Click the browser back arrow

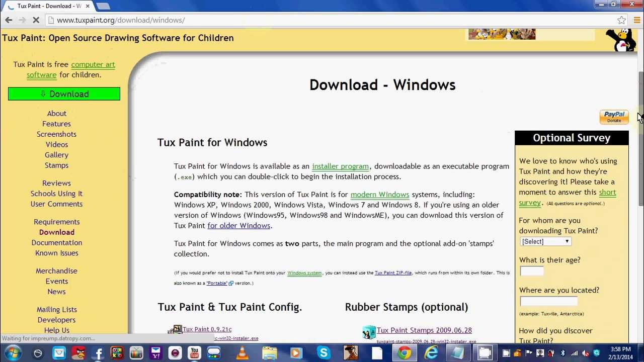(9, 20)
